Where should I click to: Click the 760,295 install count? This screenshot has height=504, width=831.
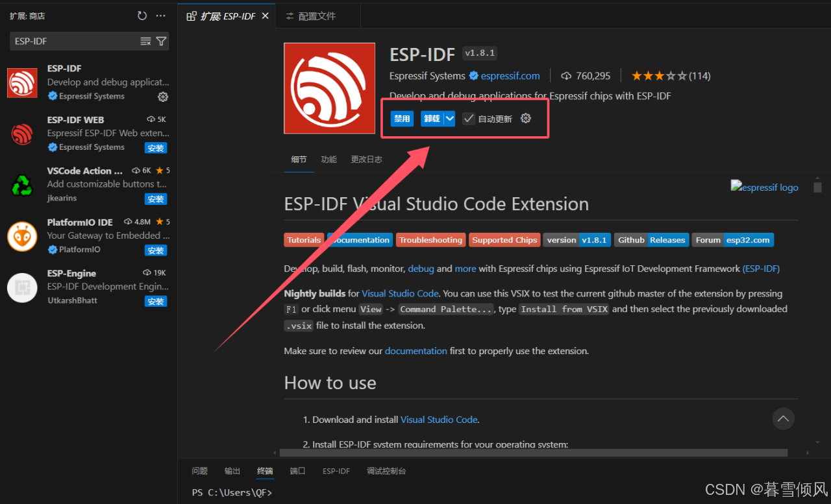tap(586, 76)
